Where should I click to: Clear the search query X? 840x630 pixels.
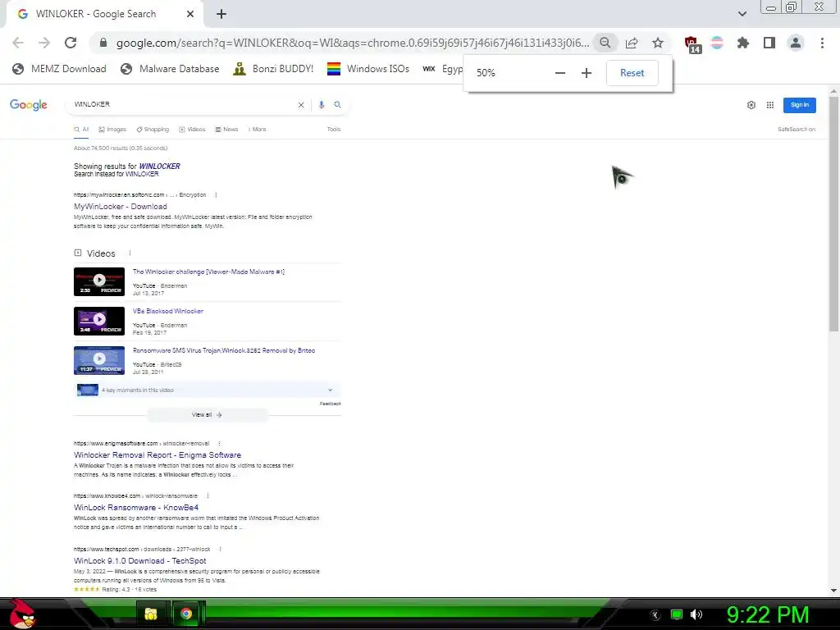[301, 105]
